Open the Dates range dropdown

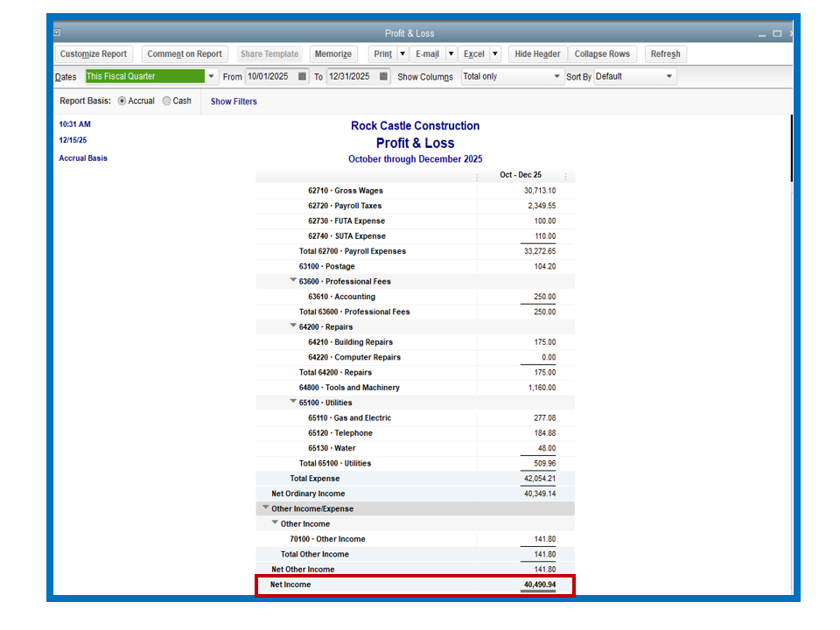(x=211, y=77)
